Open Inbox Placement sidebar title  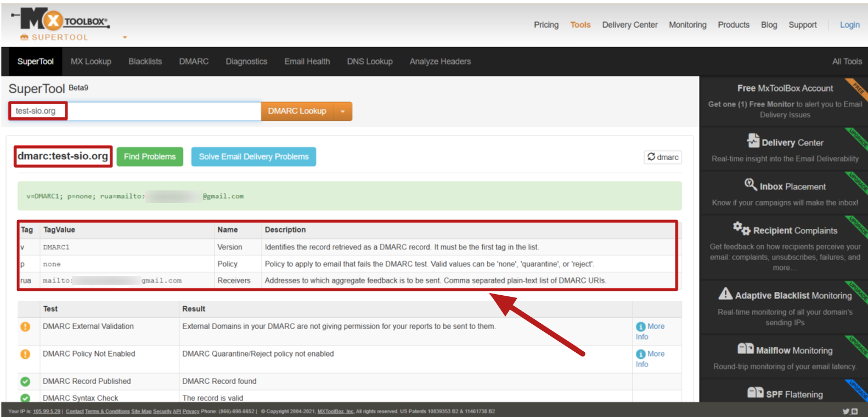tap(792, 187)
